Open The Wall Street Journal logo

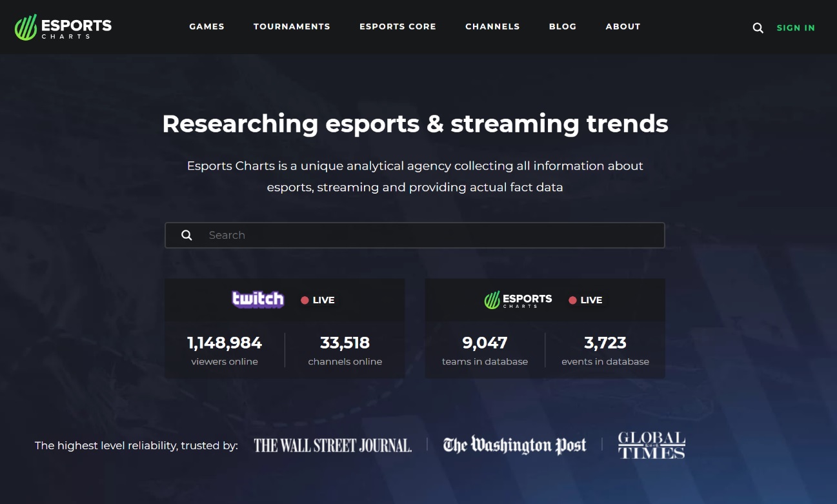coord(332,445)
